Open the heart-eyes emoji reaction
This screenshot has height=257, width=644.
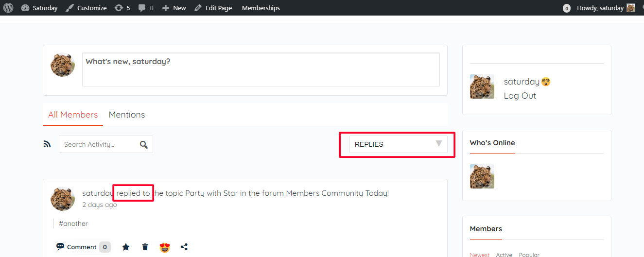165,247
